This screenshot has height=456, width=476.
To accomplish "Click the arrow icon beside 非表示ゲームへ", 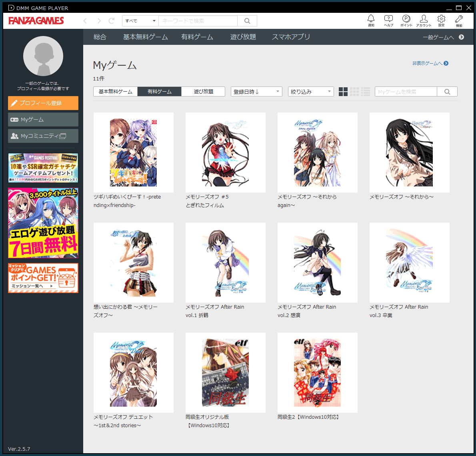I will coord(446,63).
